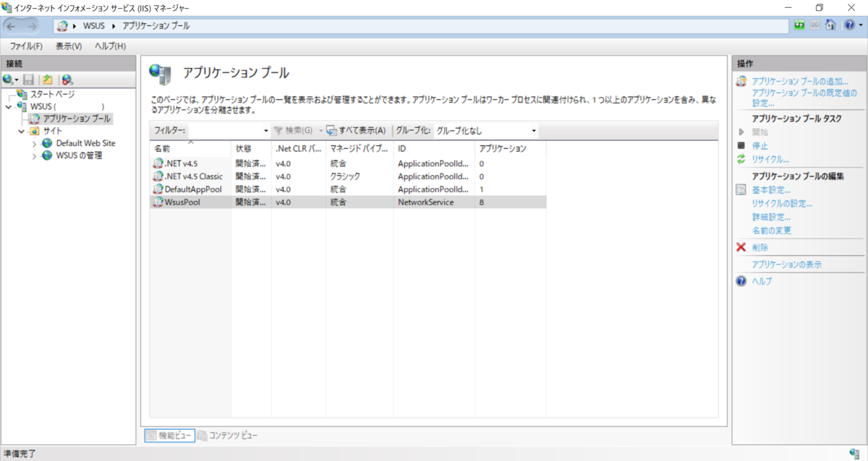Click the green refresh page icon

point(799,25)
